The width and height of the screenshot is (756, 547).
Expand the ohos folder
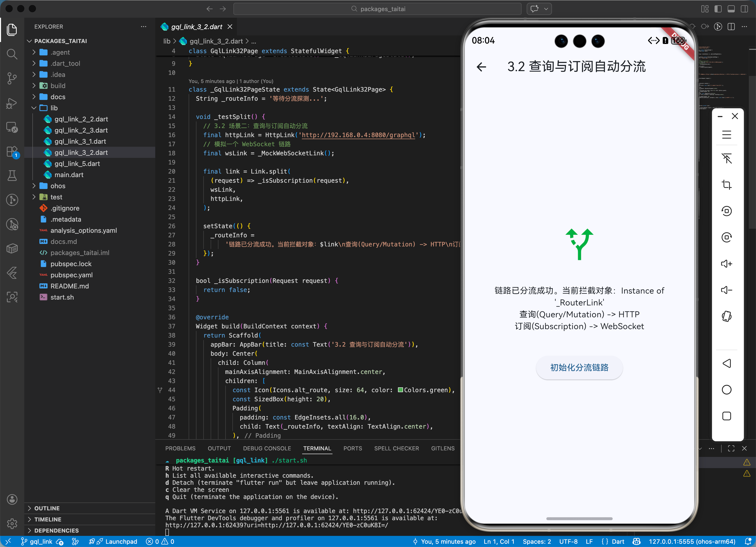[58, 186]
